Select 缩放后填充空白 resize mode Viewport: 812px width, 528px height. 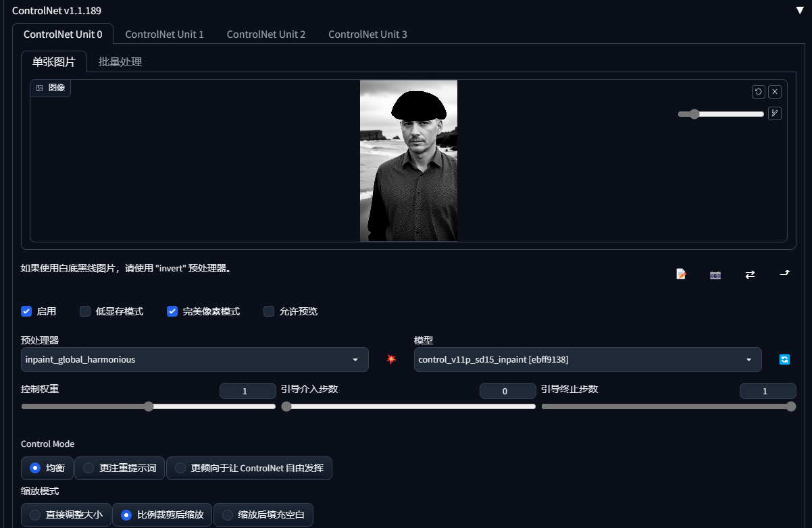(263, 514)
